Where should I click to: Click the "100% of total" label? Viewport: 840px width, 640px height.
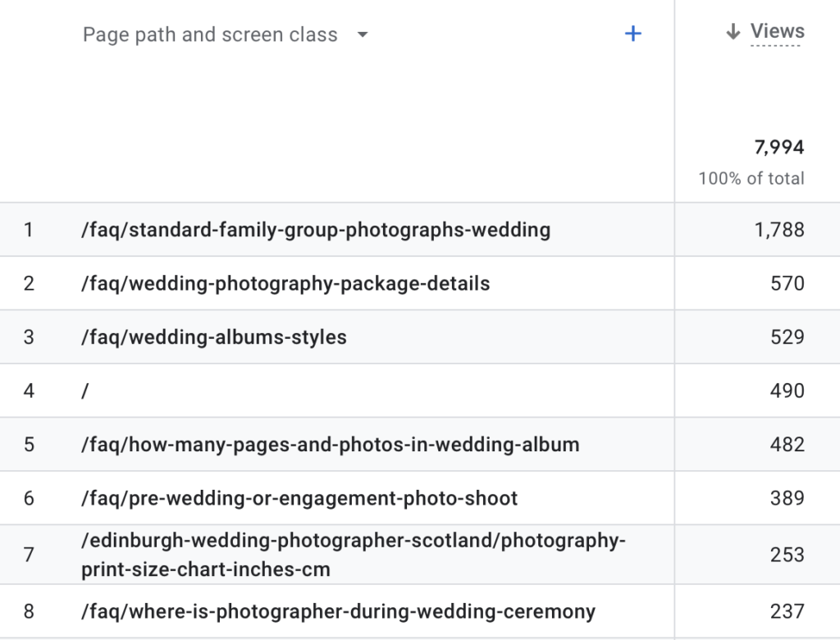751,179
